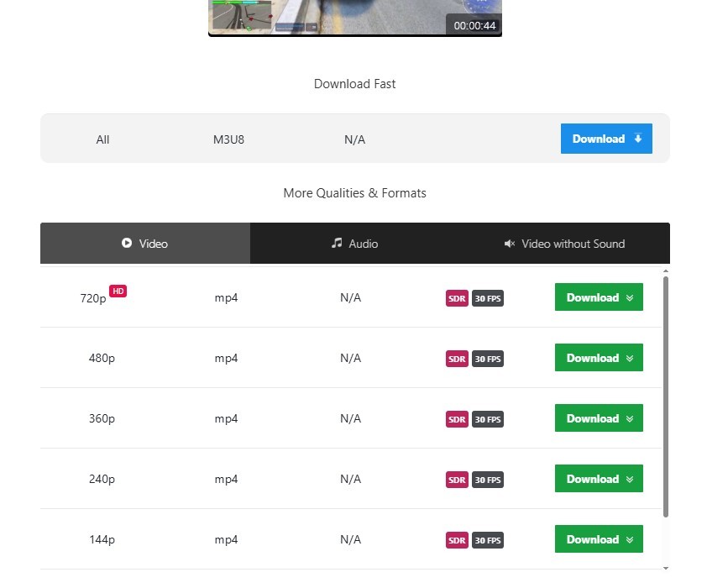
Task: Click the download arrow on blue button
Action: pyautogui.click(x=638, y=139)
